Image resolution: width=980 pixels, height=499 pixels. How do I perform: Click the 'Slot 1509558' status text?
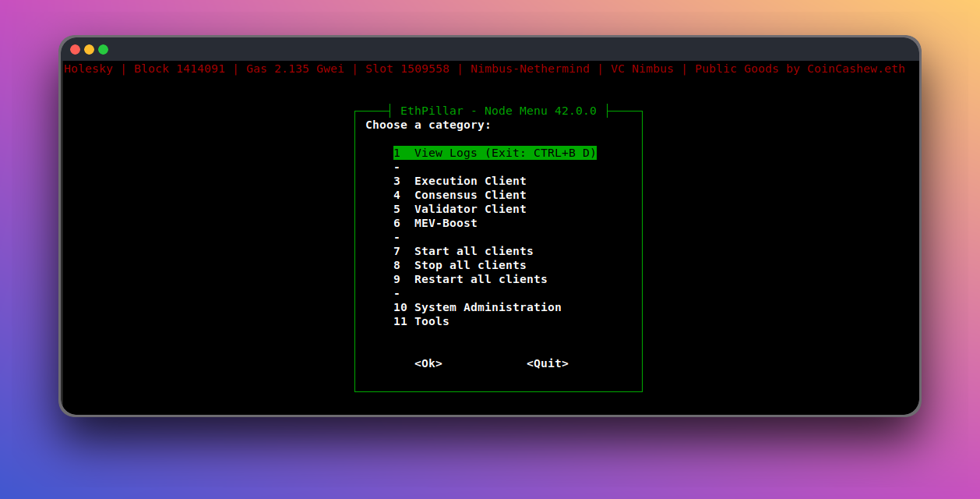(407, 69)
